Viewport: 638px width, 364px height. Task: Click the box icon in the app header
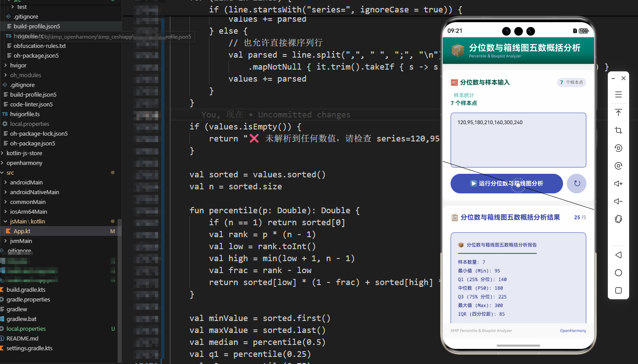(x=458, y=50)
